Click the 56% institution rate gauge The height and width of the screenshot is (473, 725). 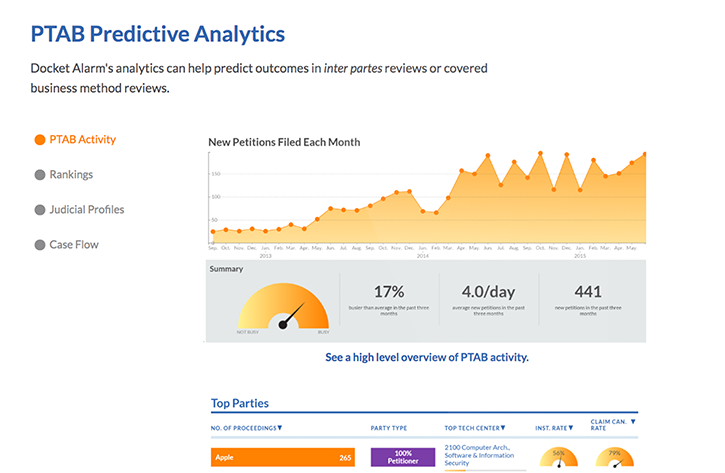559,457
